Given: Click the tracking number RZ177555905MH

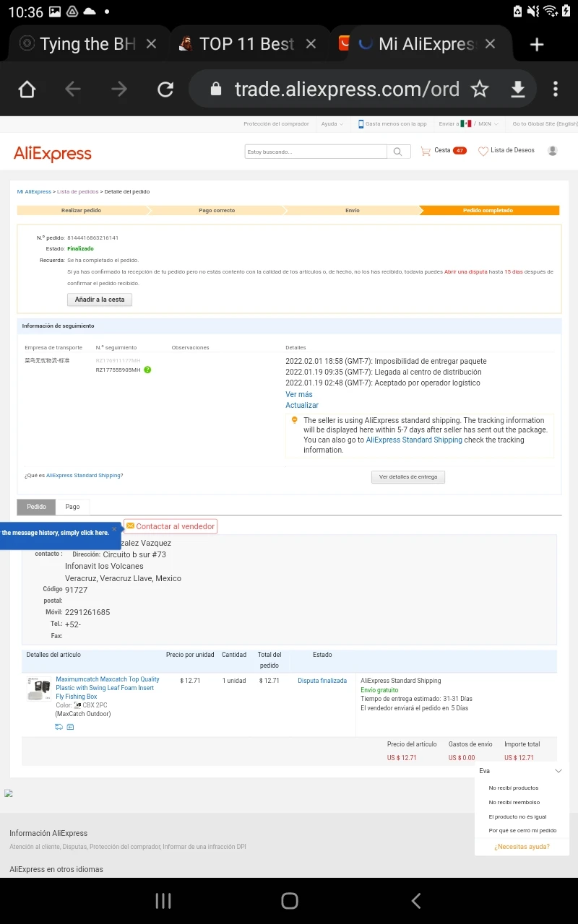Looking at the screenshot, I should (x=118, y=370).
